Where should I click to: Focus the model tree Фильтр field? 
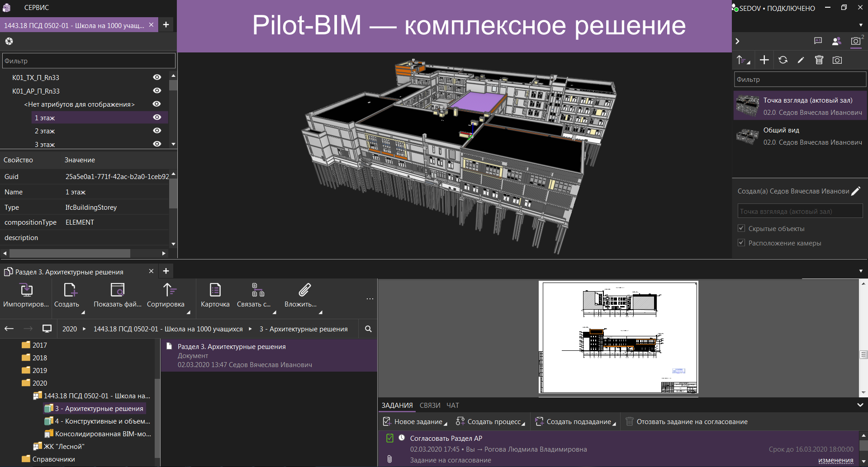point(89,61)
